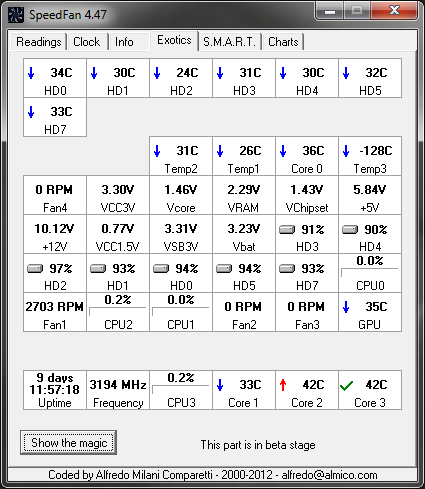Click the 0 RPM Fan3 reading
Image resolution: width=425 pixels, height=489 pixels.
coord(307,312)
